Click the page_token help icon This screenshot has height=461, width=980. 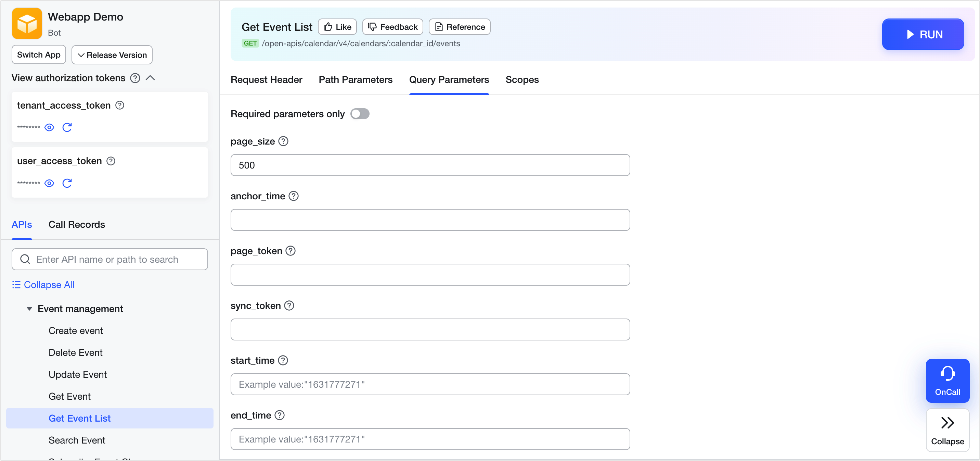point(291,251)
